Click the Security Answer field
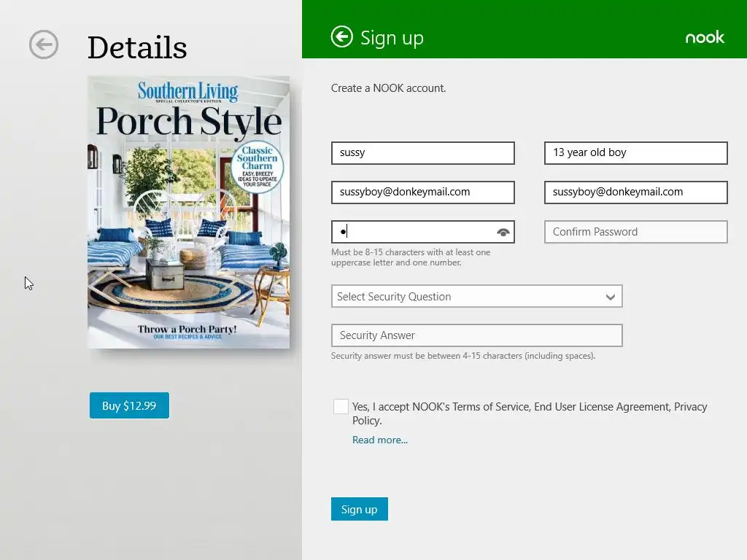Image resolution: width=747 pixels, height=560 pixels. coord(477,335)
